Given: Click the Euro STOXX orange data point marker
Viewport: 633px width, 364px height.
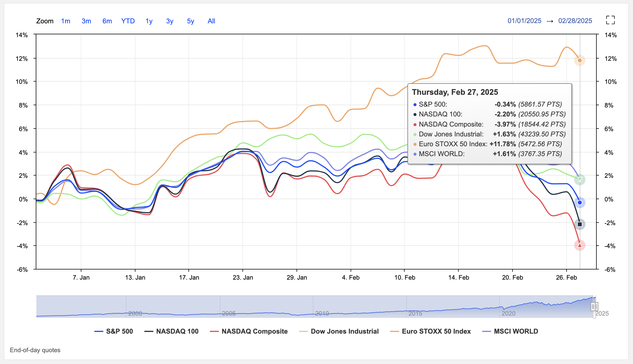Looking at the screenshot, I should point(579,60).
